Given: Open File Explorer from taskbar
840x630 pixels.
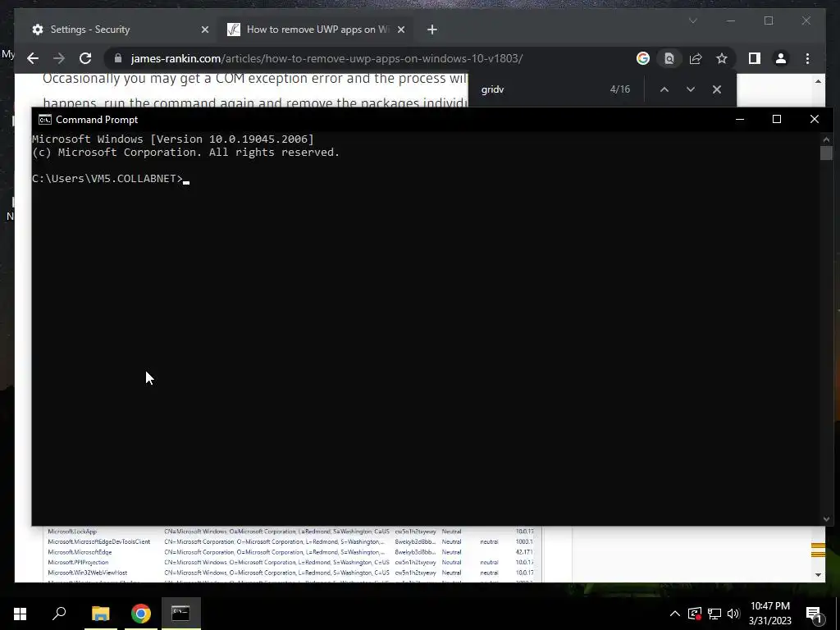Looking at the screenshot, I should (x=100, y=614).
